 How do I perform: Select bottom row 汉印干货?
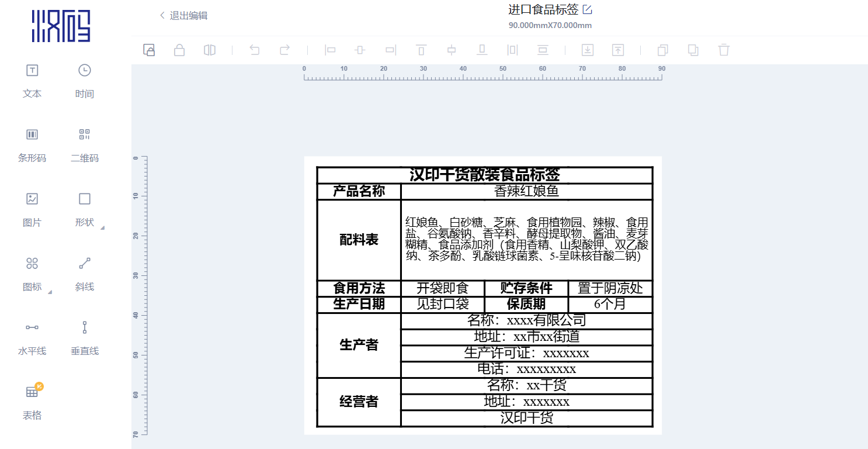coord(526,417)
